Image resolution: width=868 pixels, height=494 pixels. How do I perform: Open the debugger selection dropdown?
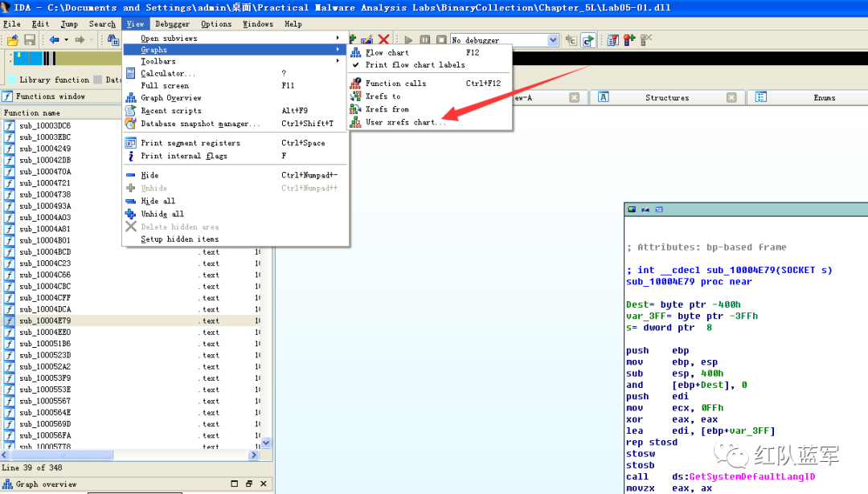(x=552, y=40)
